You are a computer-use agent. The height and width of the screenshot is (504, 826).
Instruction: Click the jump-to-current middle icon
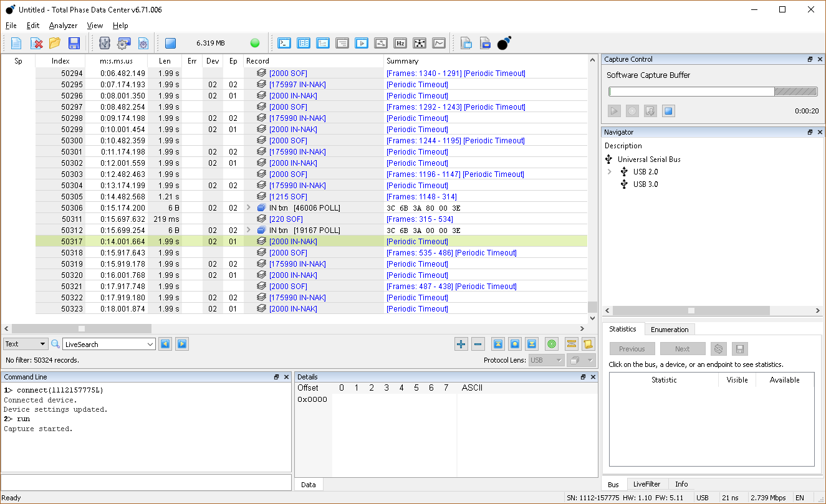(515, 344)
